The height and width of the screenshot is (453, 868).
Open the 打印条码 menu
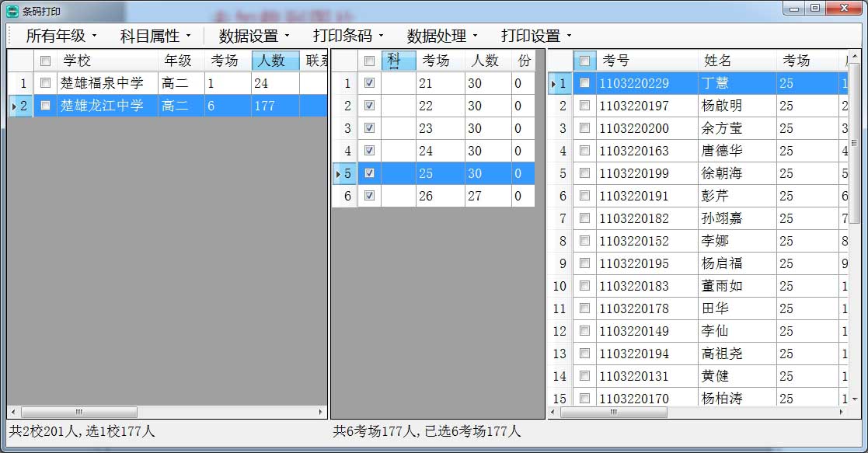pos(348,36)
